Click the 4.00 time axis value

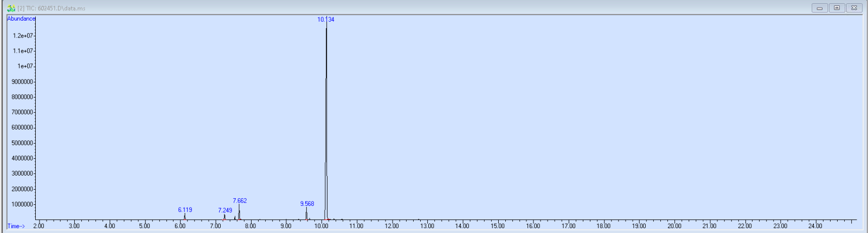(110, 226)
